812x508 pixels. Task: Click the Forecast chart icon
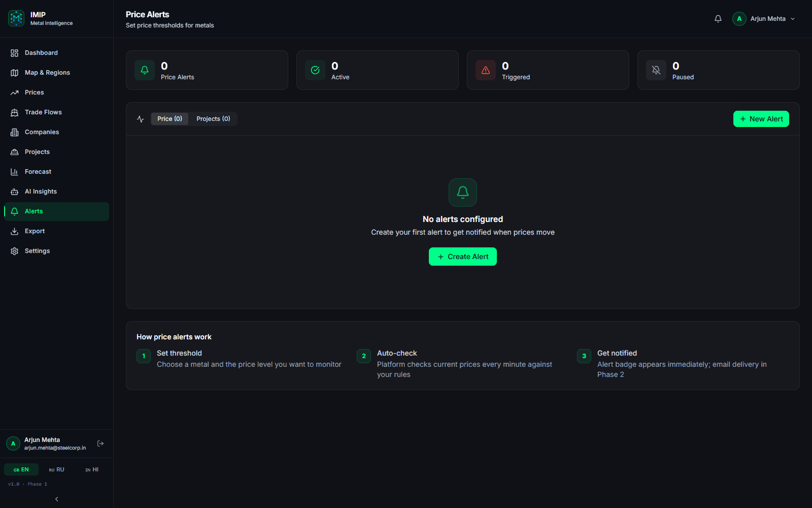[x=14, y=172]
